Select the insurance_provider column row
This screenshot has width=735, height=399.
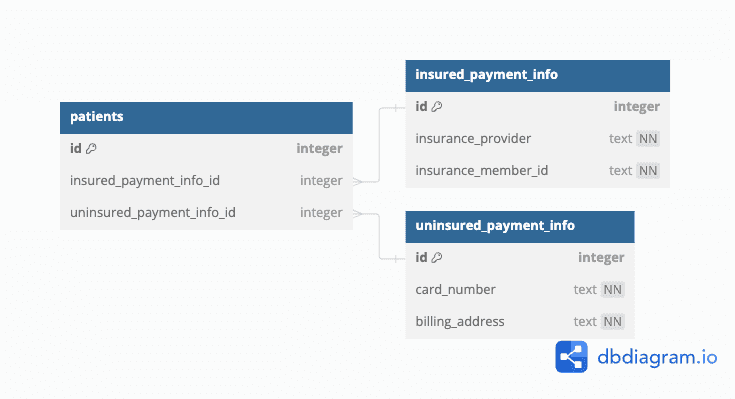click(538, 139)
